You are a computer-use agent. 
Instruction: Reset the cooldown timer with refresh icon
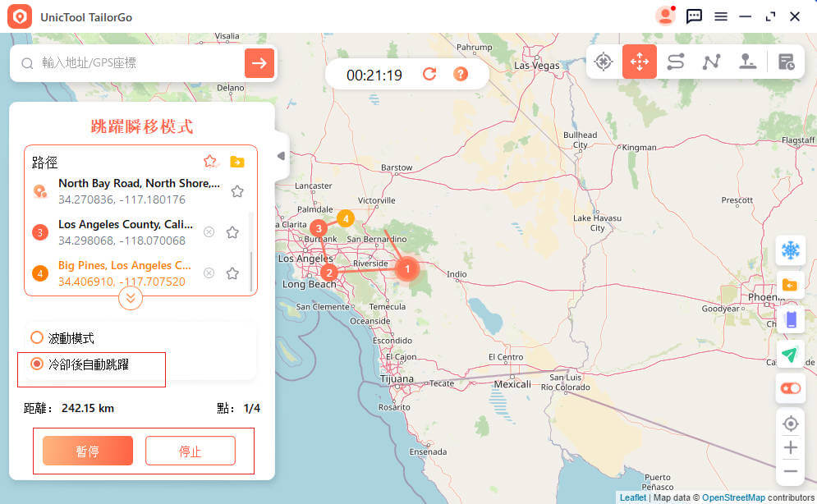click(x=429, y=74)
